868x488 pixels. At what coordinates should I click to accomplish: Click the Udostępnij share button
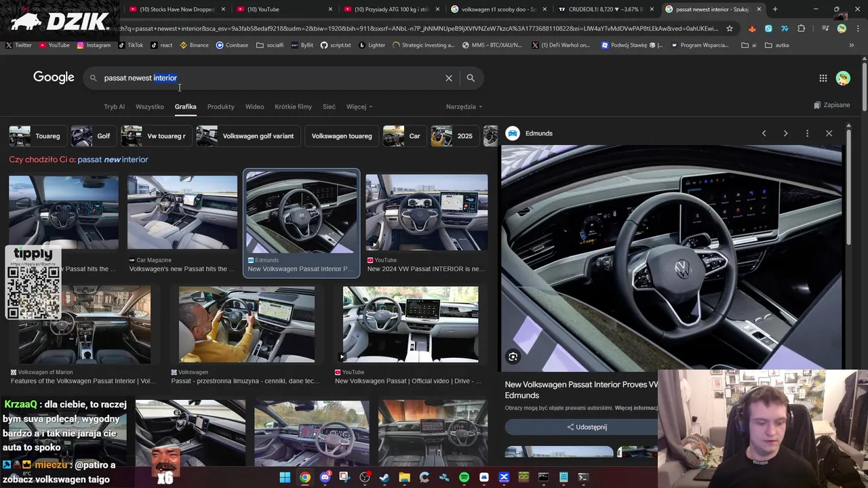coord(587,427)
